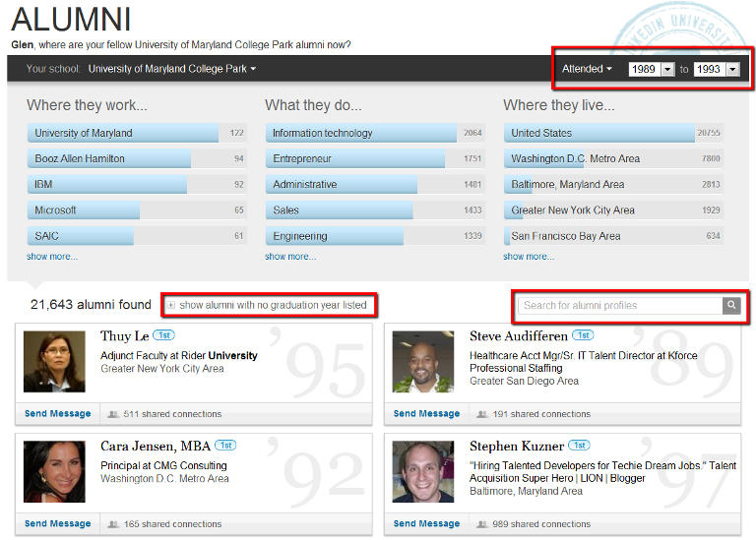Filter by Engineering bar
This screenshot has width=756, height=540.
coord(375,236)
